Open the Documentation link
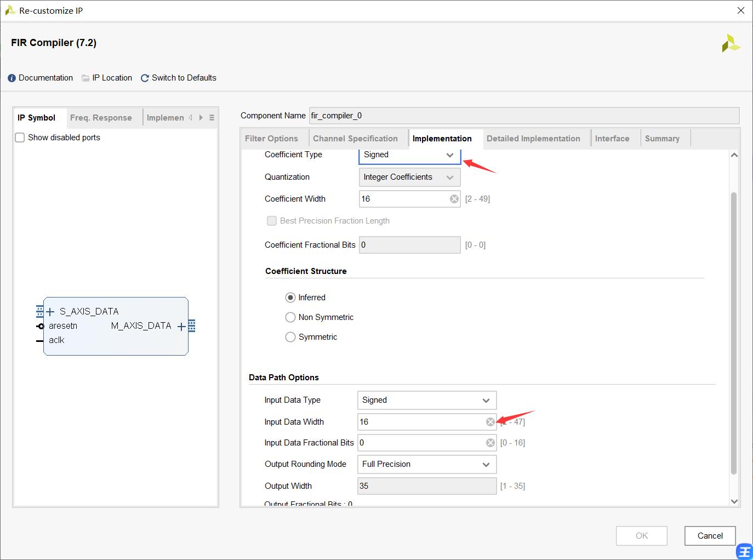 [x=45, y=78]
